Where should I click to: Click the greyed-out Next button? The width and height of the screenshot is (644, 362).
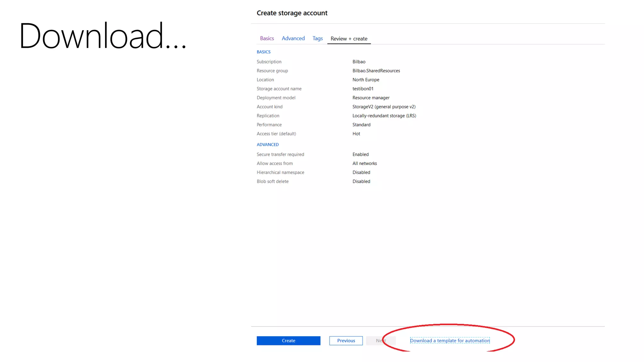[380, 341]
